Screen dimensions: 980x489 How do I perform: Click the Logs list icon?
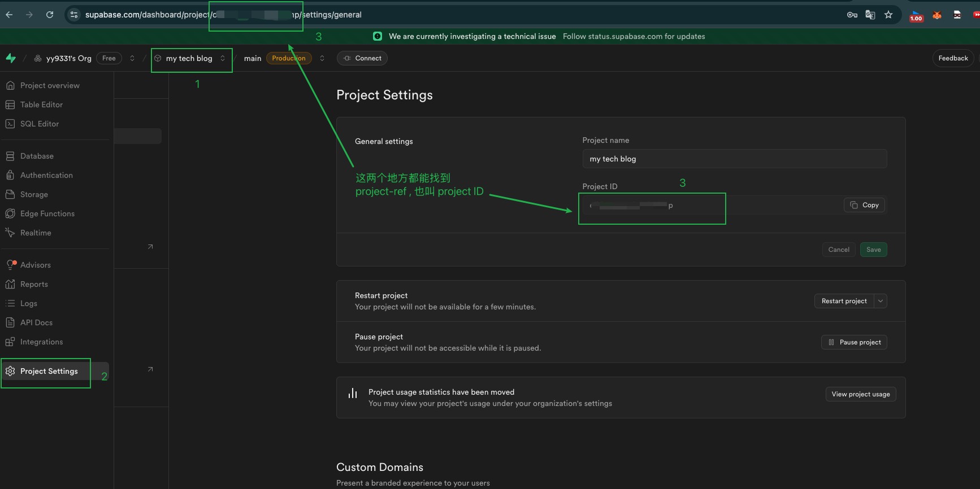click(x=10, y=303)
